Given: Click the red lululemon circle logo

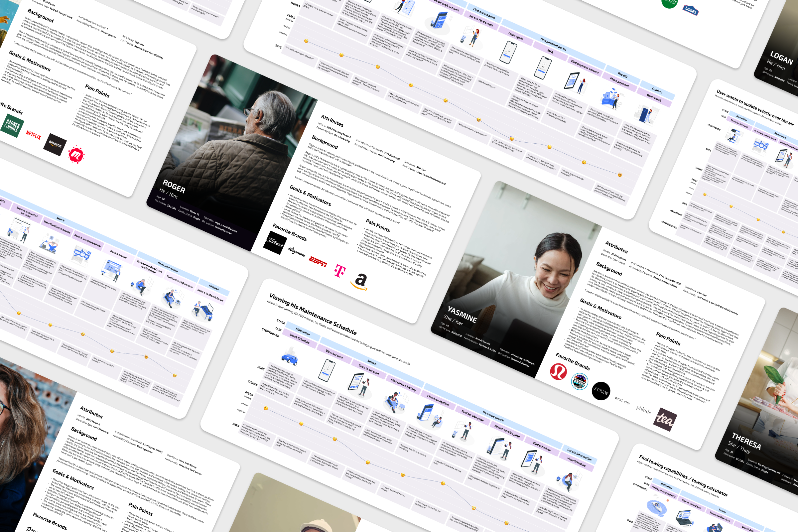Looking at the screenshot, I should click(558, 371).
